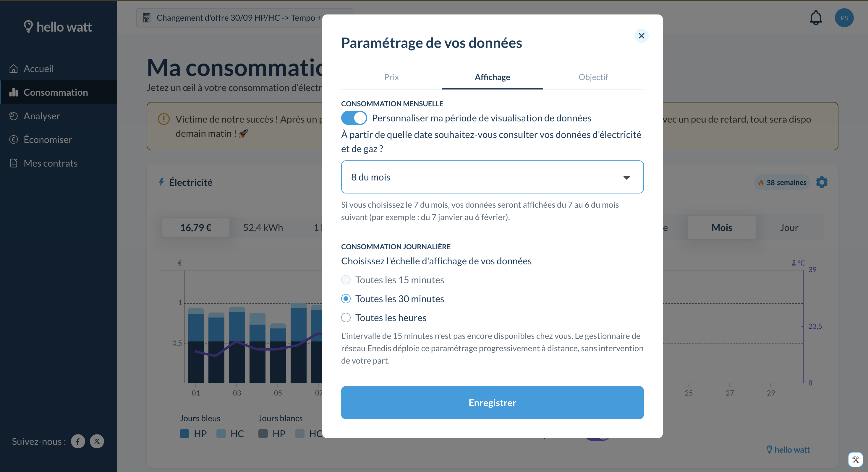Open notifications bell icon
The image size is (868, 472).
point(816,18)
